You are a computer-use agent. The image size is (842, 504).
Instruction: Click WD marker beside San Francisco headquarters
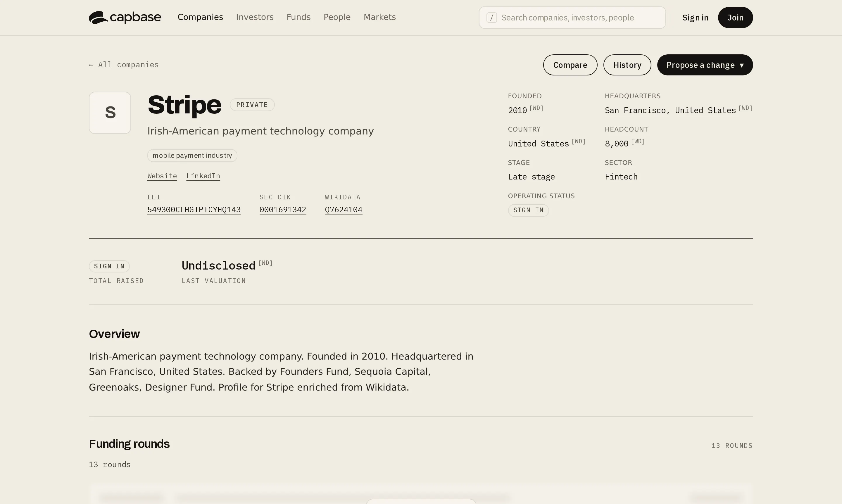pyautogui.click(x=746, y=108)
